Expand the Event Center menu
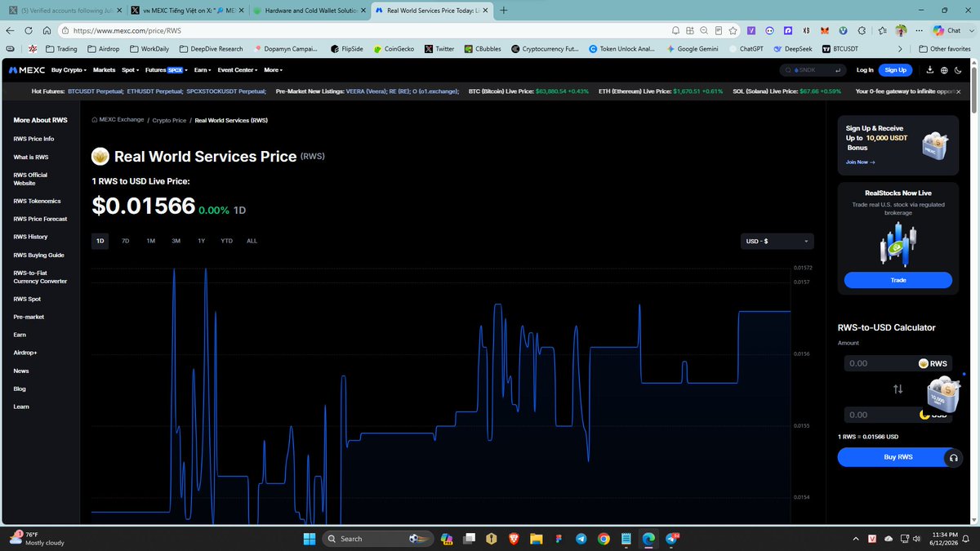The image size is (980, 551). [238, 70]
